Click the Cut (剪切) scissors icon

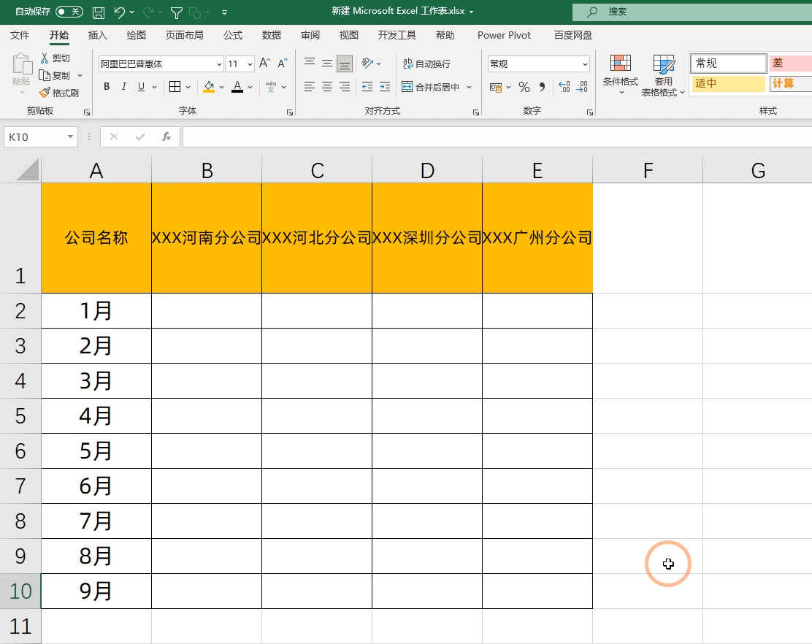45,58
